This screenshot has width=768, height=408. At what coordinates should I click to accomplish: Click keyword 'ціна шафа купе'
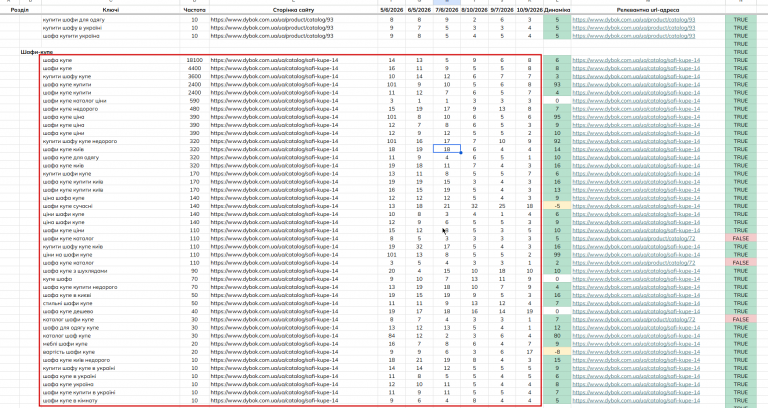pyautogui.click(x=63, y=198)
